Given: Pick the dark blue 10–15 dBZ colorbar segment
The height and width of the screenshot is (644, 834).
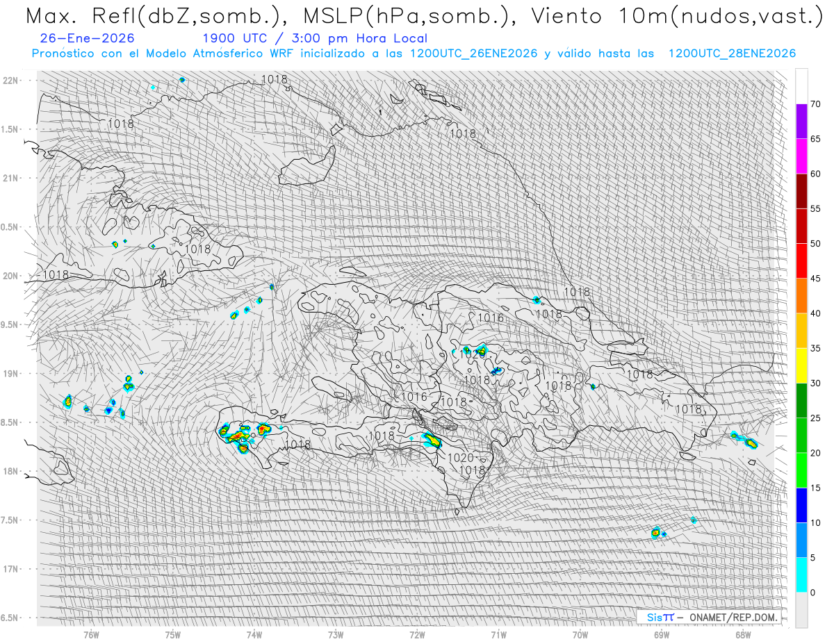Looking at the screenshot, I should pos(801,505).
